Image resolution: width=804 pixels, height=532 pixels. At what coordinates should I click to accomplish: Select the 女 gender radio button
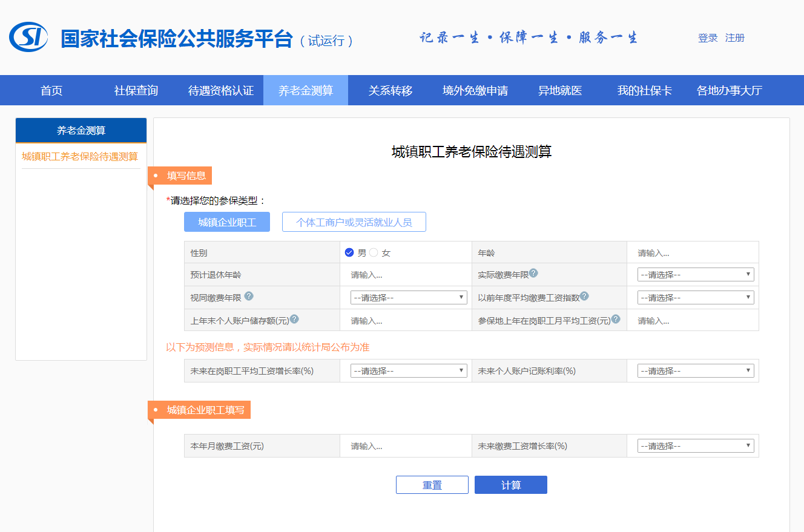point(374,252)
